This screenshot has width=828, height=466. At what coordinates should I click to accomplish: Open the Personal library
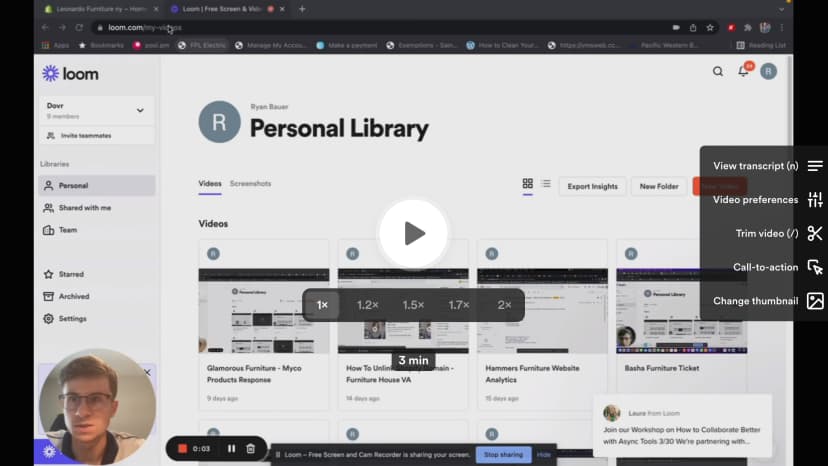click(x=97, y=185)
